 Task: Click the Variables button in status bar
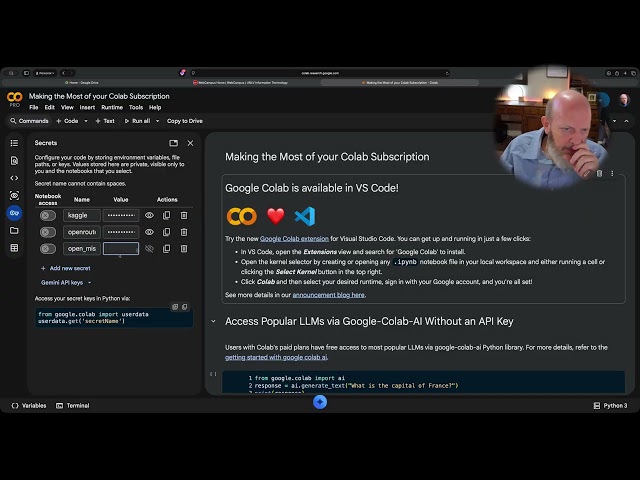point(29,405)
